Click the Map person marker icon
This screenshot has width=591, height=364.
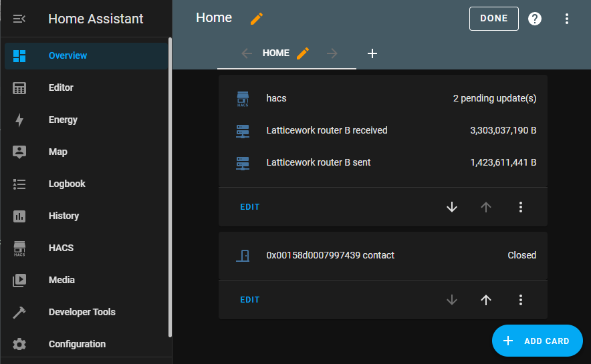click(19, 152)
